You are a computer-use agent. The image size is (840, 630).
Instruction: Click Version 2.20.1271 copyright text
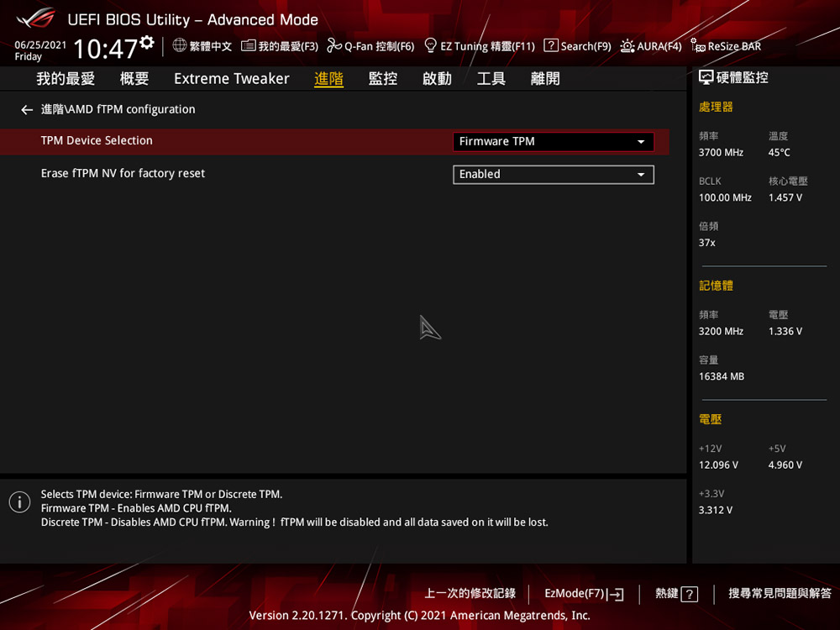[x=419, y=616]
